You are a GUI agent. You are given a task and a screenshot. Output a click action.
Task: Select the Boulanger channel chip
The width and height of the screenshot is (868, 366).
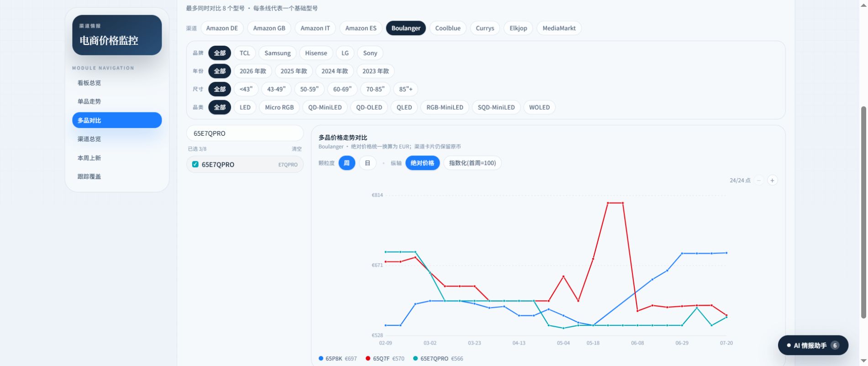(x=406, y=28)
